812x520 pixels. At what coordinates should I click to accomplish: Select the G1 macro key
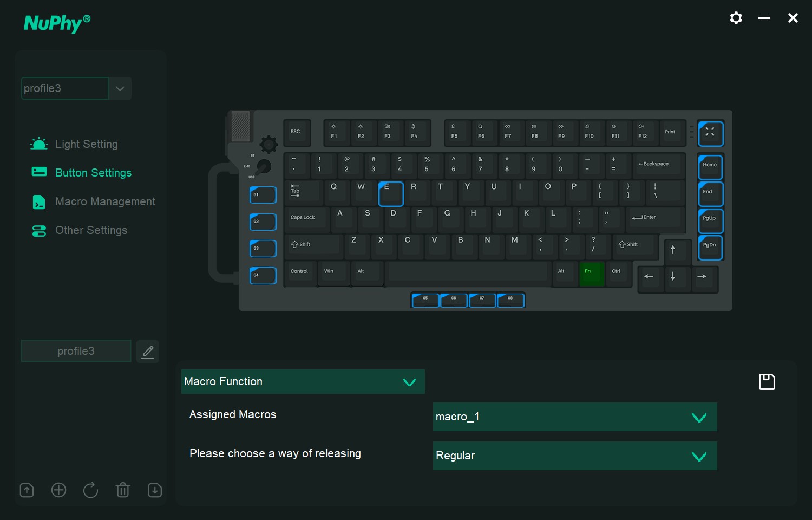point(263,195)
